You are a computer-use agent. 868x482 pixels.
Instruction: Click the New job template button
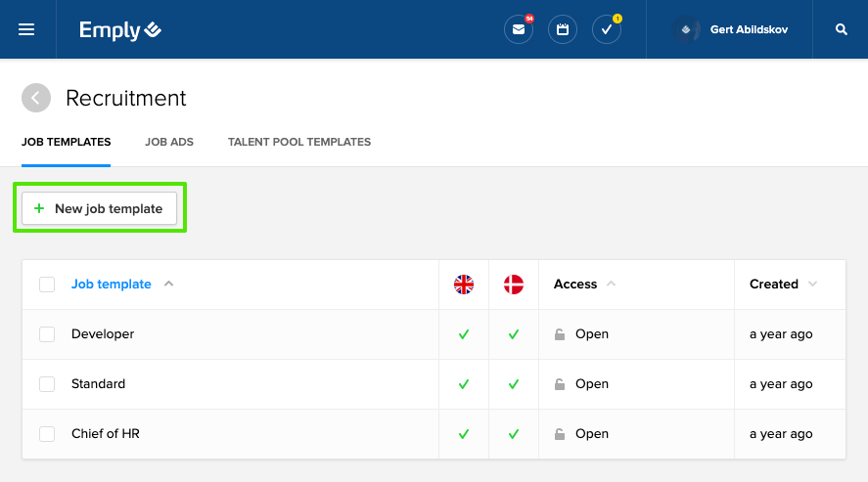(x=100, y=208)
